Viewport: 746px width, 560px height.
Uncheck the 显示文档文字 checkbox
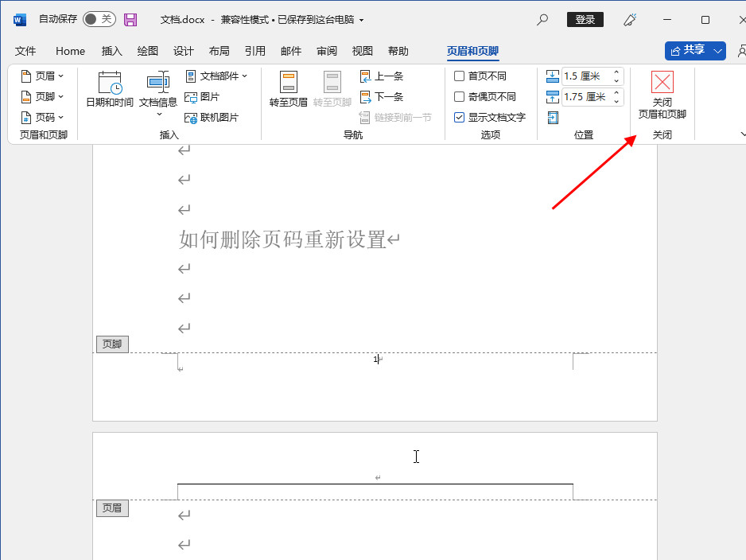(459, 118)
